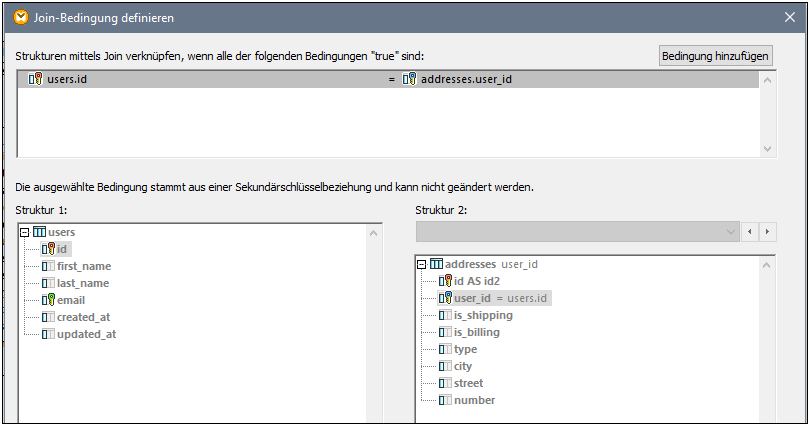This screenshot has height=426, width=810.
Task: Click the addresses table icon in Struktur 2
Action: (x=437, y=264)
